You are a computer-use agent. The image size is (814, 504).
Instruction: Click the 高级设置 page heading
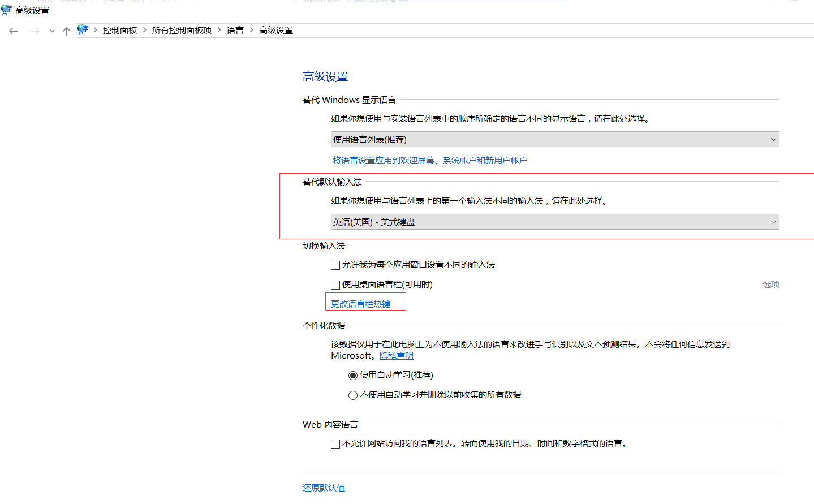[x=325, y=77]
